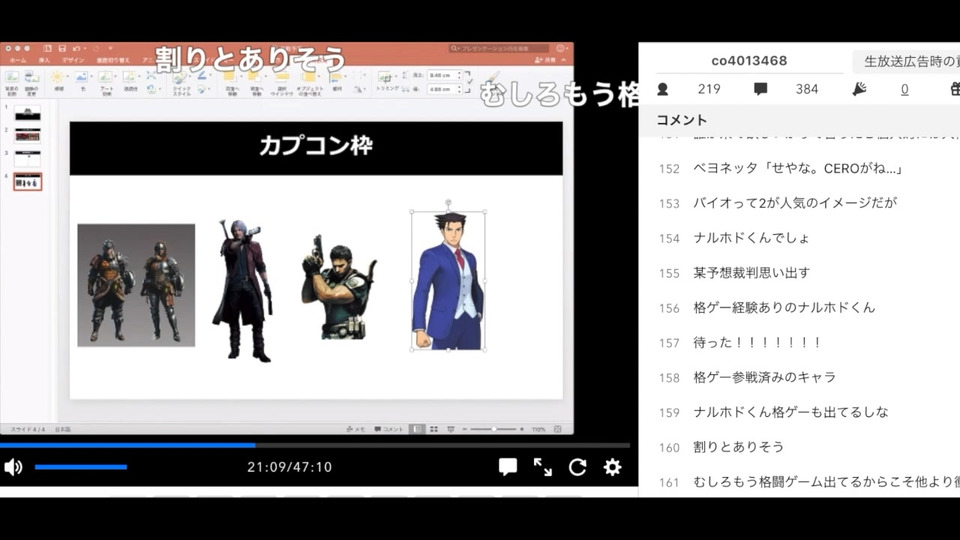Toggle Notes (メモ) pane
This screenshot has width=960, height=540.
(356, 429)
